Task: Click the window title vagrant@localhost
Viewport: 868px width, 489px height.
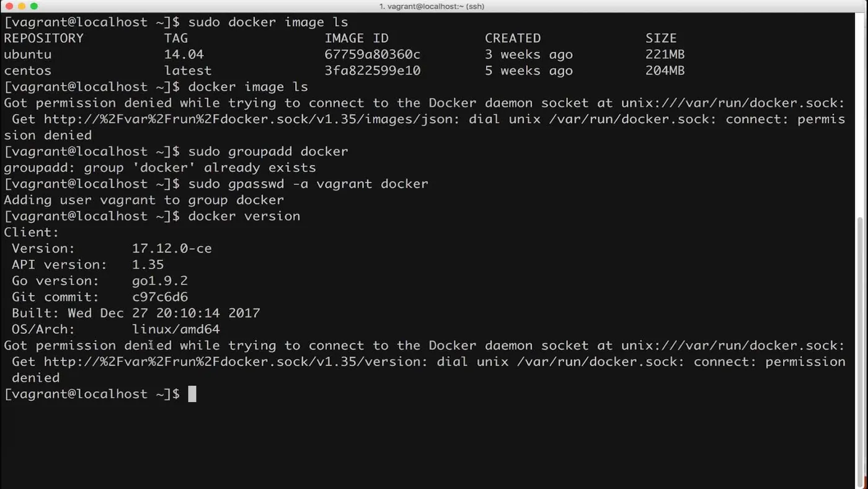Action: click(x=432, y=6)
